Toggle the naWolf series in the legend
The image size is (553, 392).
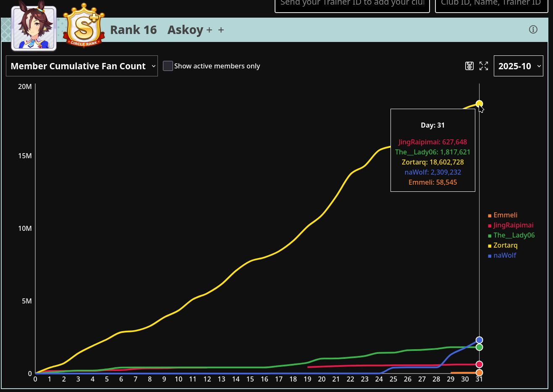click(x=502, y=256)
